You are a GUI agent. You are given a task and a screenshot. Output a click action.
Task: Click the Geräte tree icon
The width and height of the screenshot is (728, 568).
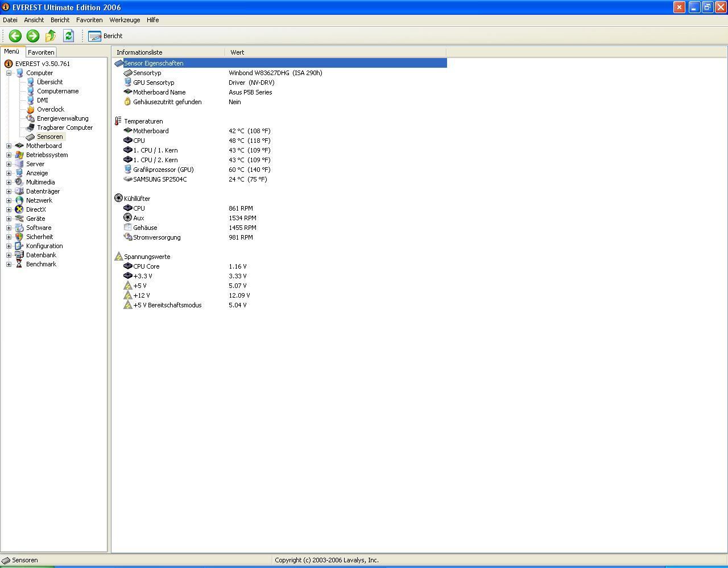19,219
